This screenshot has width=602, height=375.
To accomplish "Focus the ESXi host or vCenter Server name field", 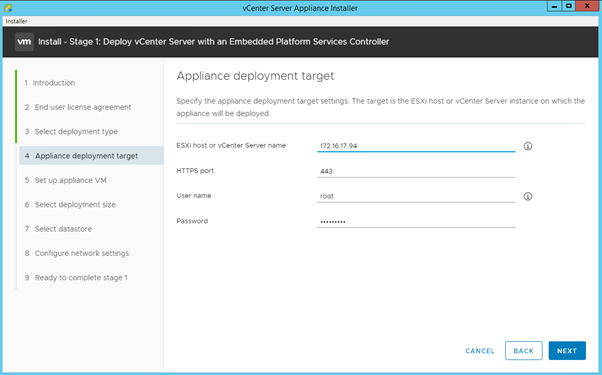I will [x=416, y=146].
